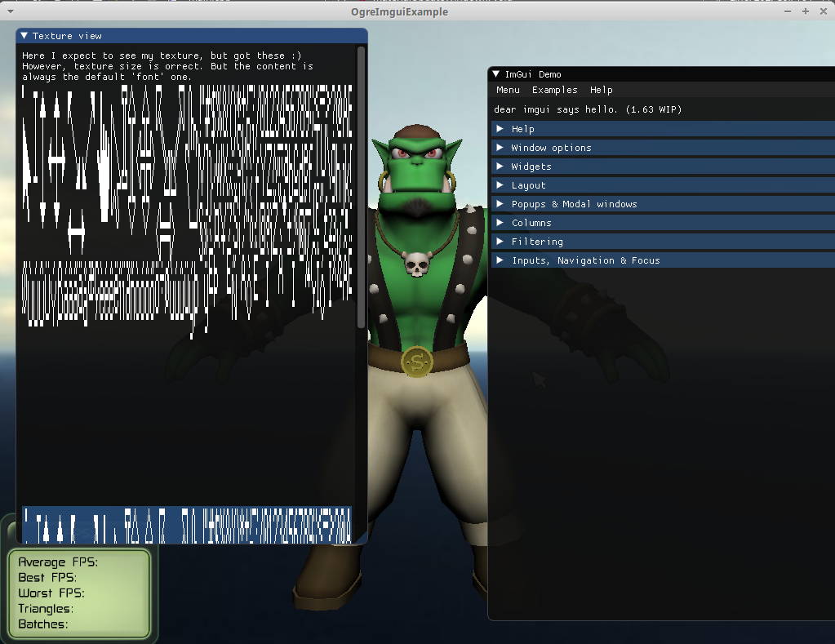Maximize the OgreImguiExample window

[805, 11]
